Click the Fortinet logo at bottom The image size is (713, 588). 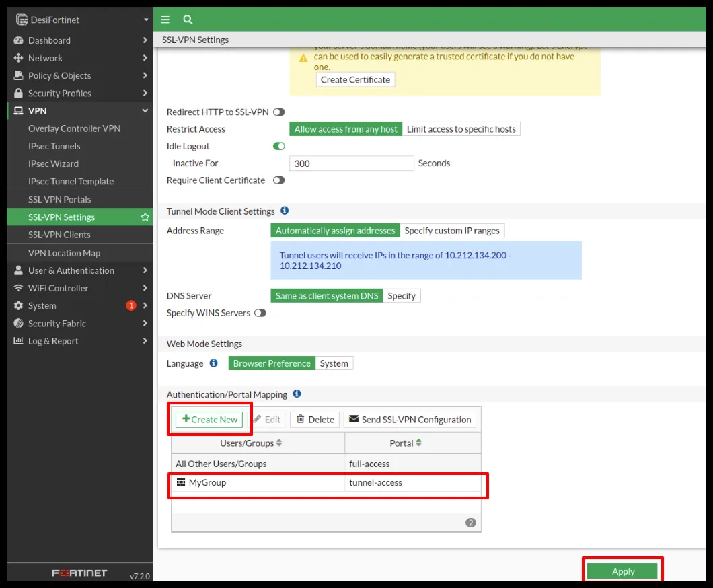click(x=79, y=573)
